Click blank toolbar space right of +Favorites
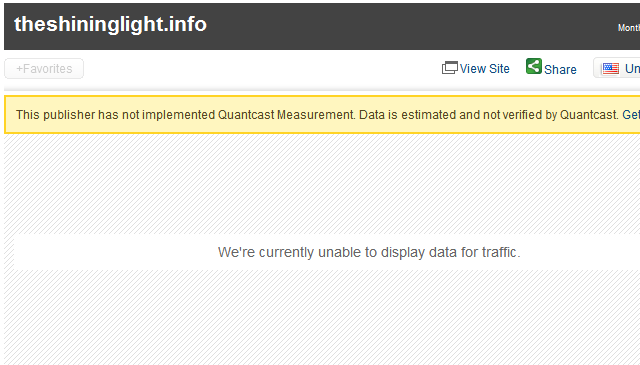 coord(261,69)
